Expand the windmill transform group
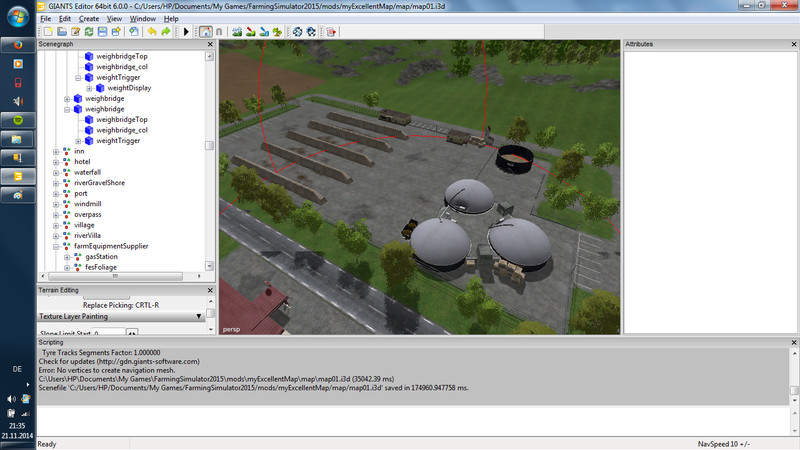Screen dimensions: 800x450 (56, 204)
